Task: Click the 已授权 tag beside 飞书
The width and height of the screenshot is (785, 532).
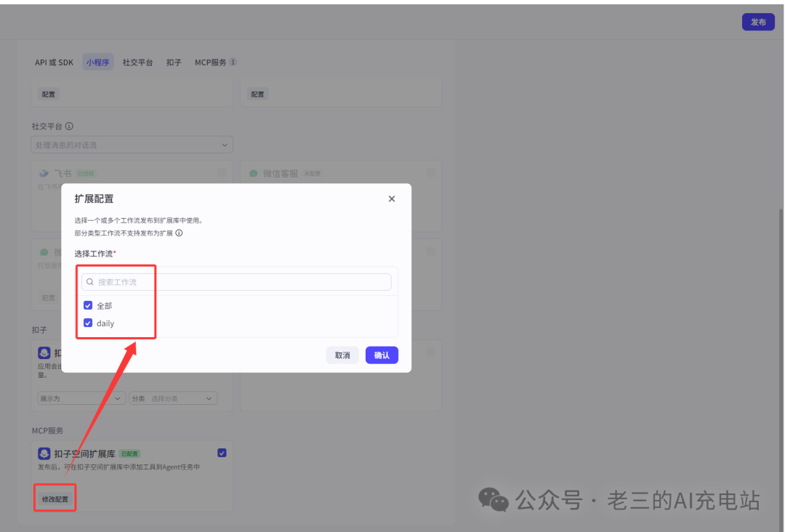Action: [86, 174]
